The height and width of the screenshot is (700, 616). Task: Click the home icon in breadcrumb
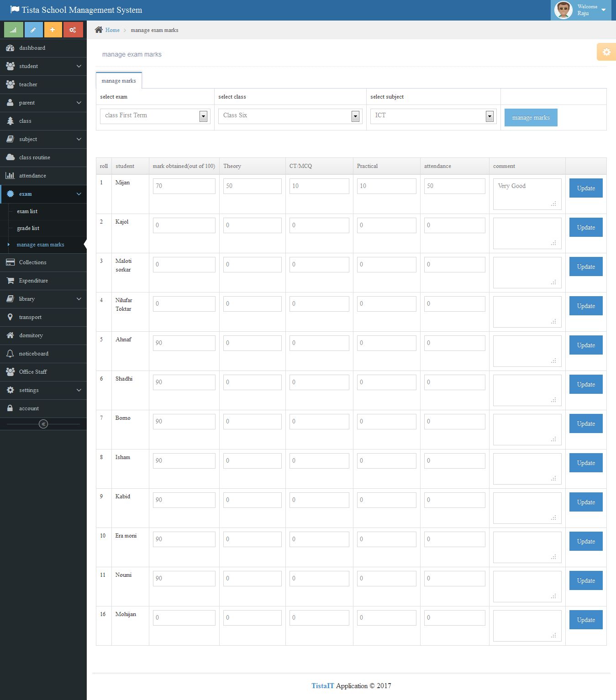(x=99, y=30)
